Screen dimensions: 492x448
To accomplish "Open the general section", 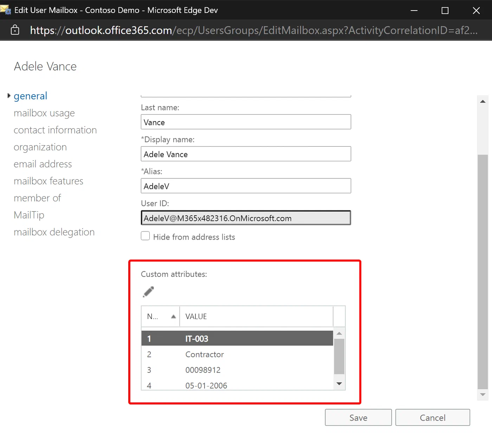I will point(30,96).
